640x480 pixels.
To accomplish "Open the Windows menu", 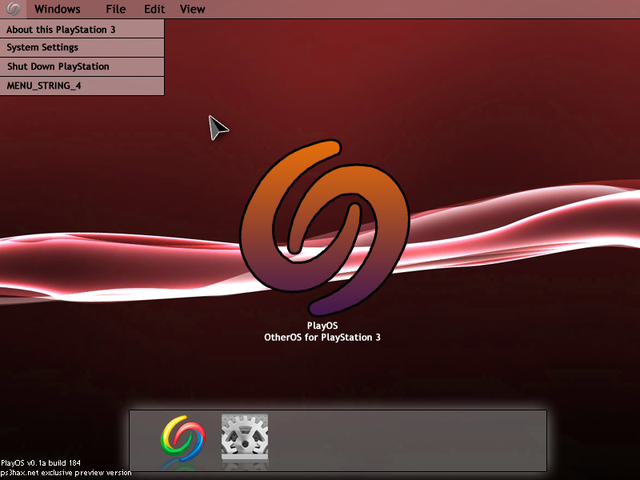I will 57,9.
